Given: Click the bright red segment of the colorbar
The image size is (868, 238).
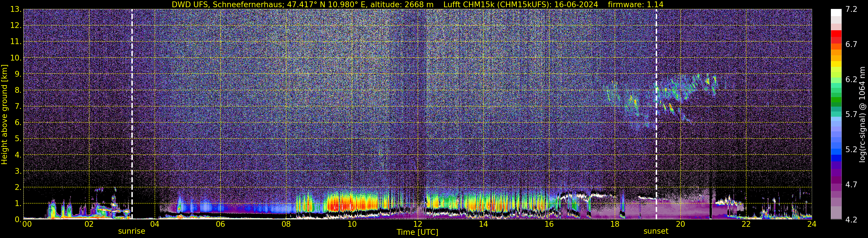Looking at the screenshot, I should click(836, 34).
